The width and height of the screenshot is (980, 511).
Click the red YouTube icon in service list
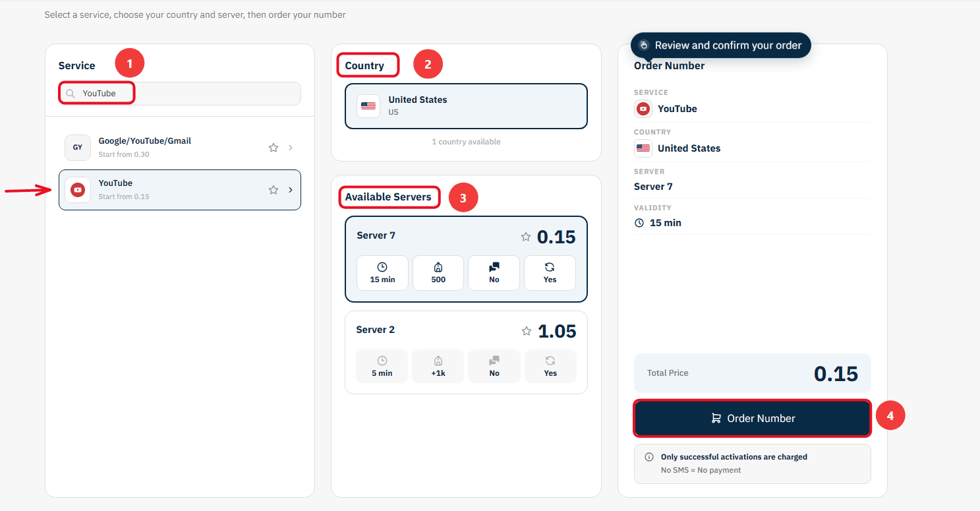click(x=78, y=190)
